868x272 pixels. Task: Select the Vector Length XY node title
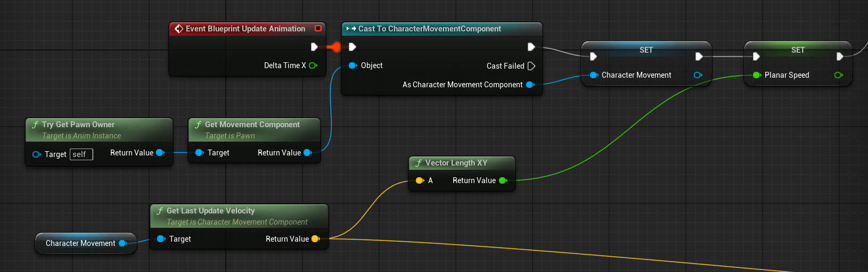pyautogui.click(x=456, y=163)
